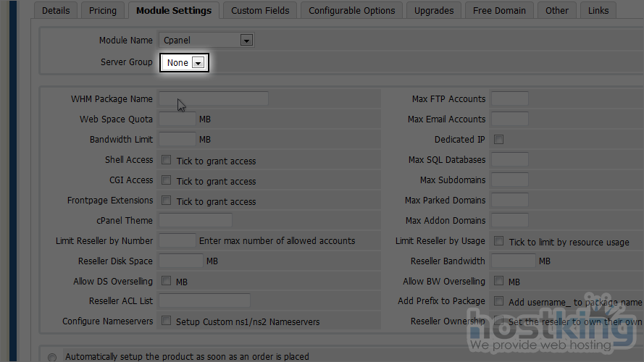Click the cPanel Theme text field
This screenshot has height=362, width=644.
(x=195, y=221)
